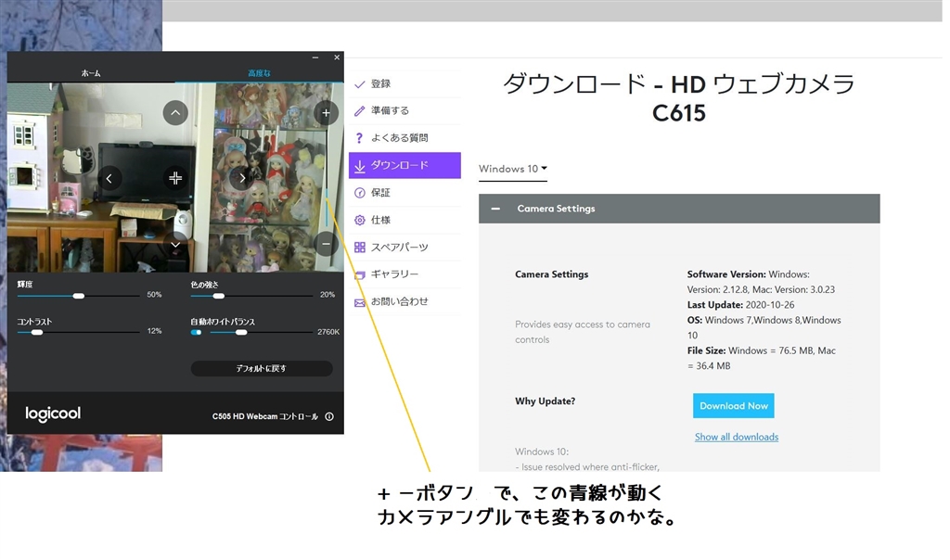Click the 20% saturation value

(327, 295)
